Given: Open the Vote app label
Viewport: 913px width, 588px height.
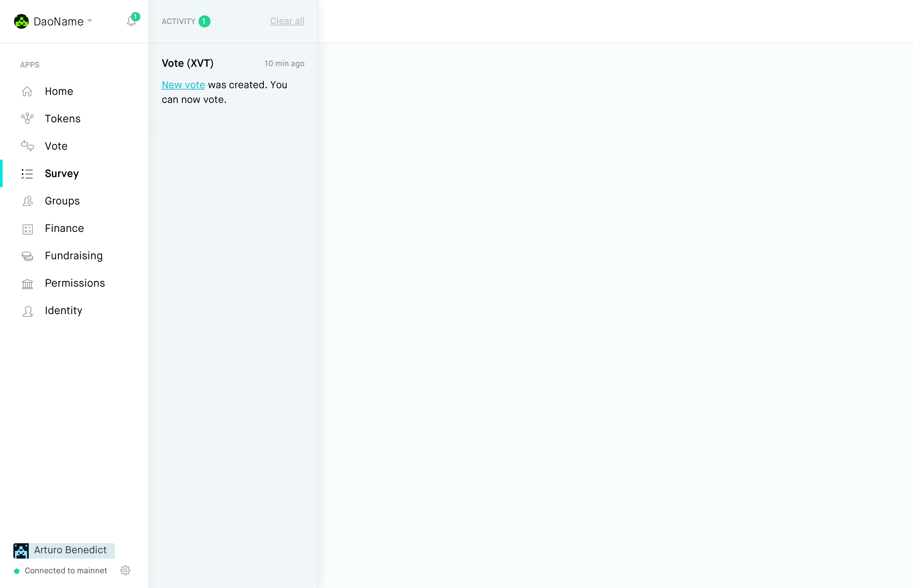Looking at the screenshot, I should 56,146.
